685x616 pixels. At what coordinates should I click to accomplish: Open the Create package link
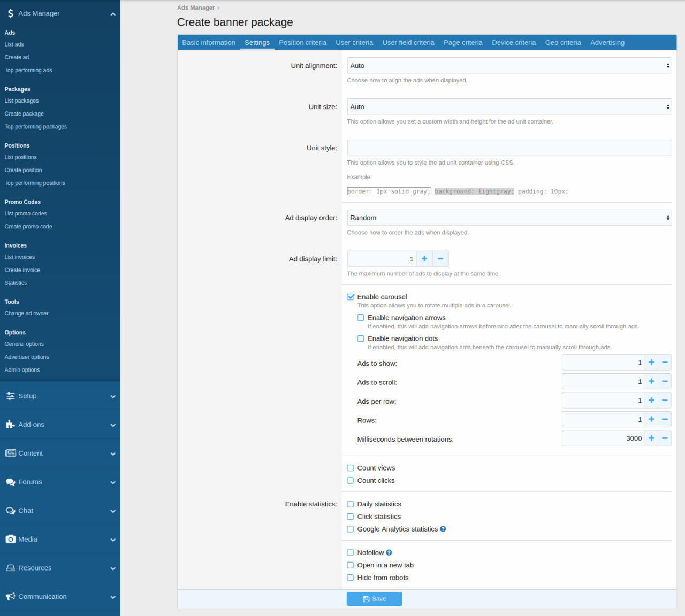tap(24, 113)
